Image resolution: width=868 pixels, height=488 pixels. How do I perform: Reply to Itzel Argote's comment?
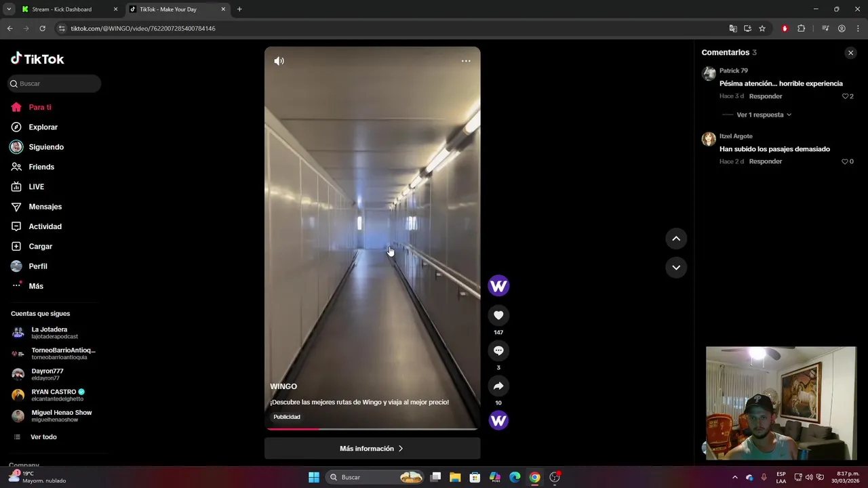(x=766, y=161)
